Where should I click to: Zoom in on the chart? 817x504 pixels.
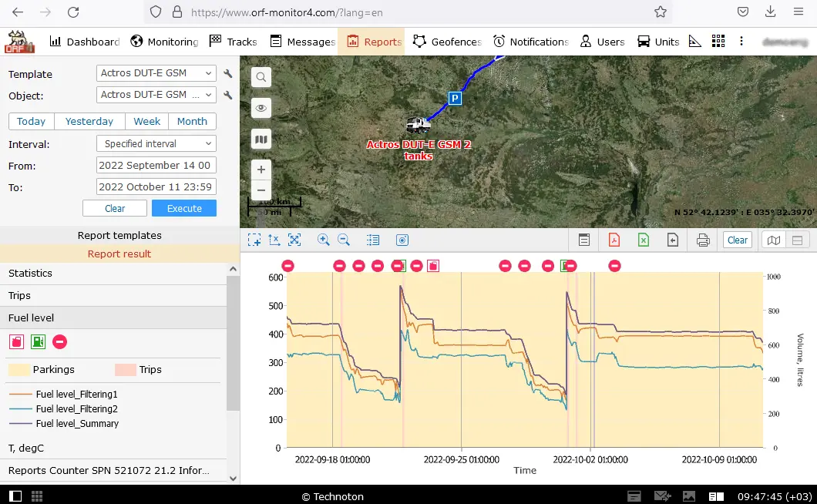point(324,240)
